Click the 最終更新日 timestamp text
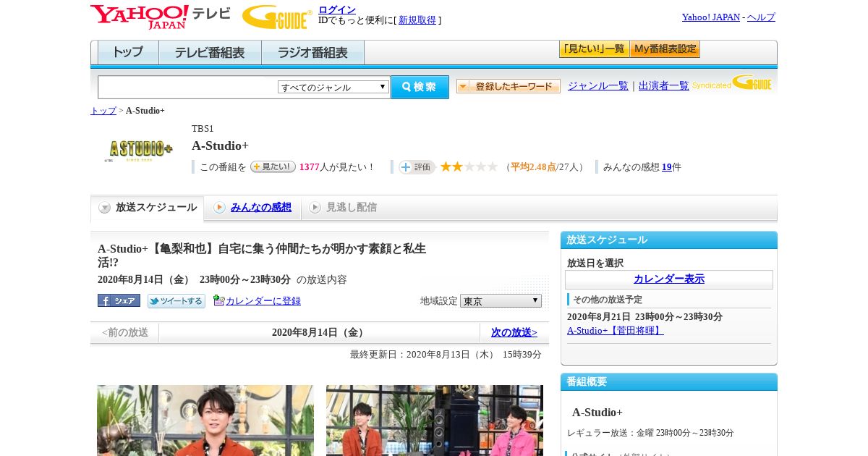 [x=446, y=355]
